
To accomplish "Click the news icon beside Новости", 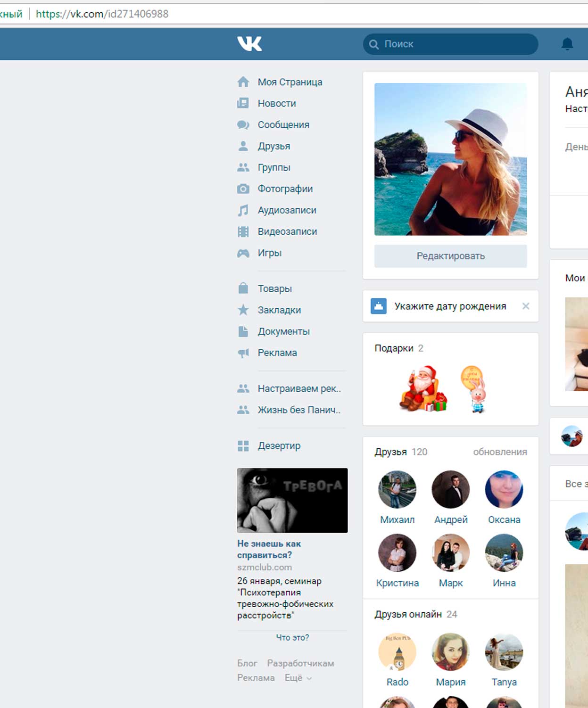I will (x=243, y=103).
